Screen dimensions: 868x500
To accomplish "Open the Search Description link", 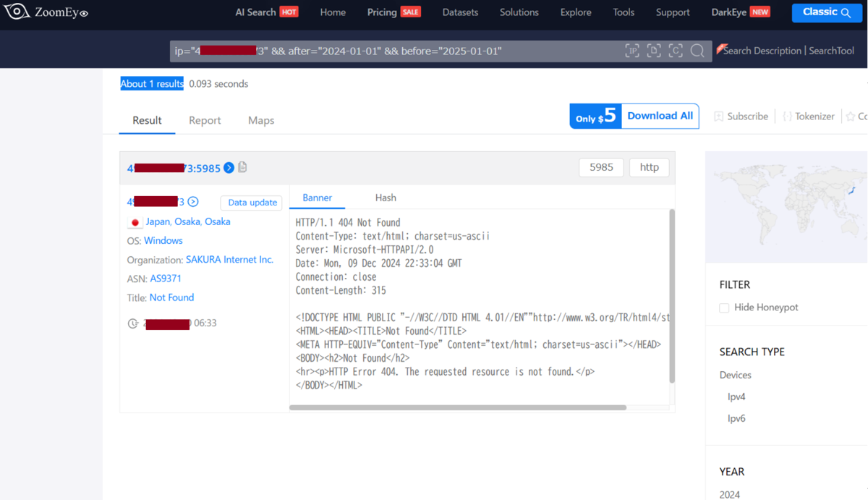I will pyautogui.click(x=762, y=51).
